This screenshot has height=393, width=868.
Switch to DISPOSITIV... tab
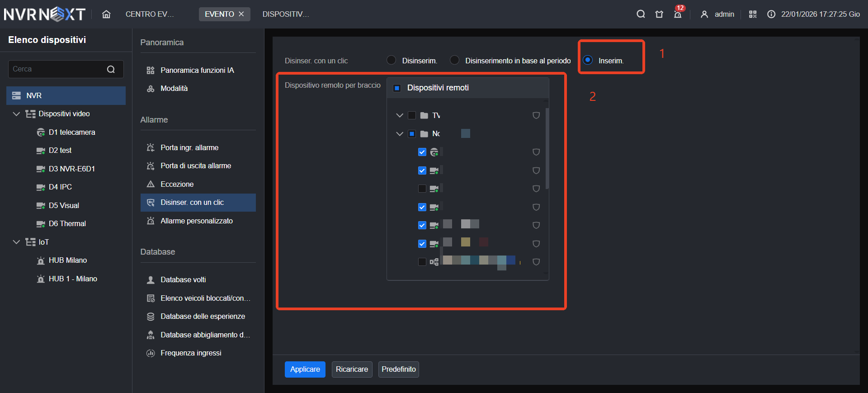(286, 14)
